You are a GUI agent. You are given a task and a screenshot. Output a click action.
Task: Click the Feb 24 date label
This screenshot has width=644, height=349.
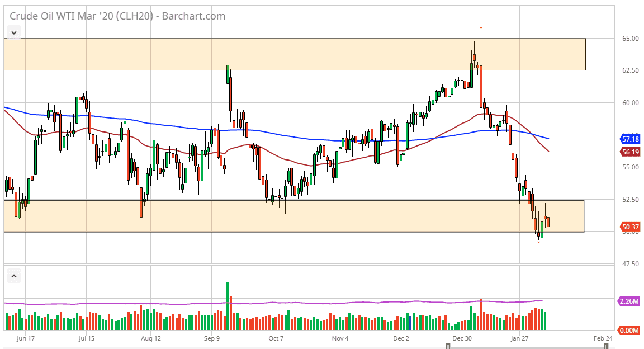tap(603, 339)
